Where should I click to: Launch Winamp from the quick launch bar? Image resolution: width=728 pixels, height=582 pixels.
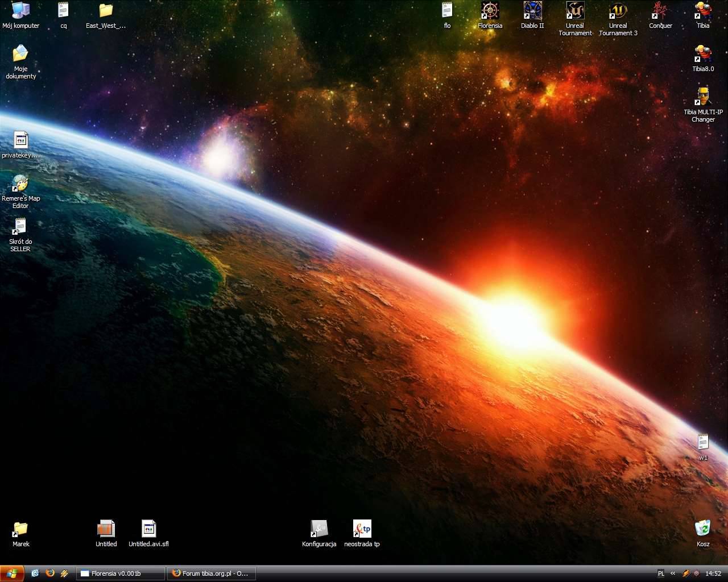click(x=64, y=573)
